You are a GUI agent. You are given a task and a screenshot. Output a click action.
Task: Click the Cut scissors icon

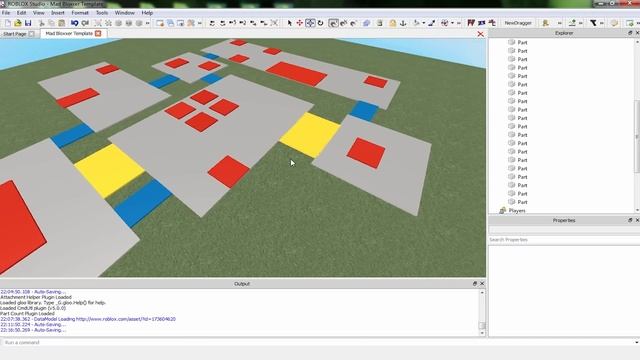pyautogui.click(x=42, y=23)
